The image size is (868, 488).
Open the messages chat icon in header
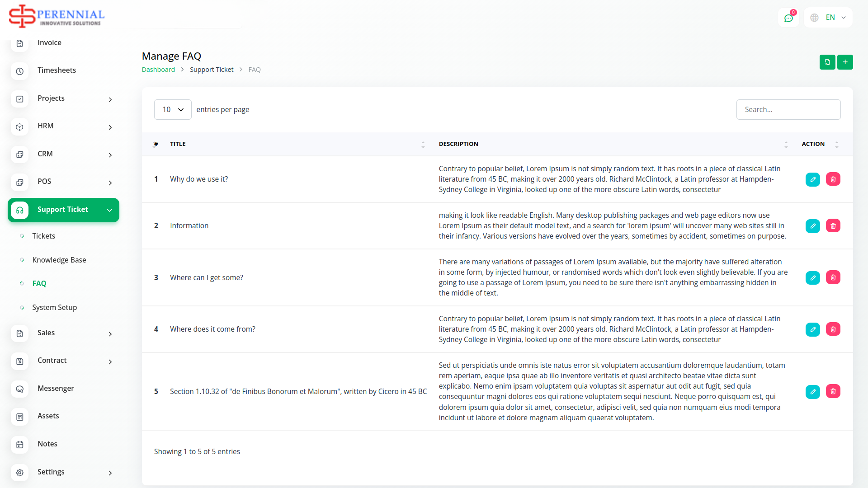788,18
